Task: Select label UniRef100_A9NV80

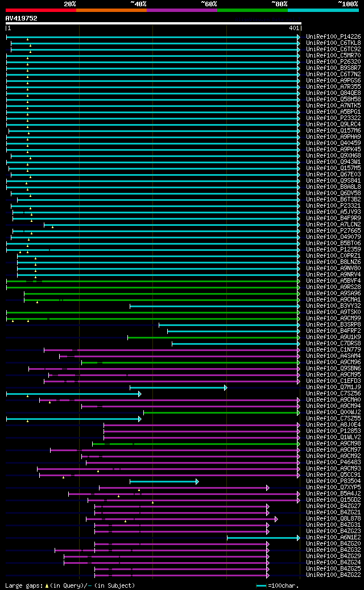Action: tap(333, 268)
